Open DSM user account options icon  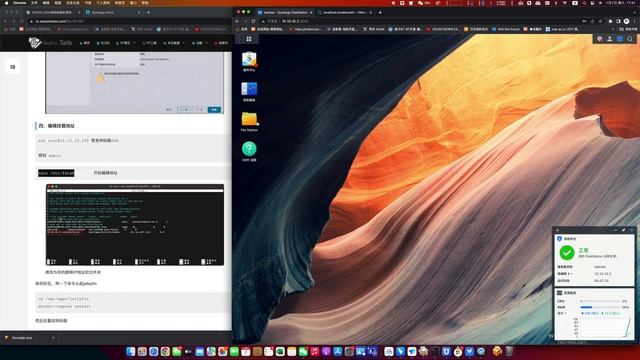(609, 39)
